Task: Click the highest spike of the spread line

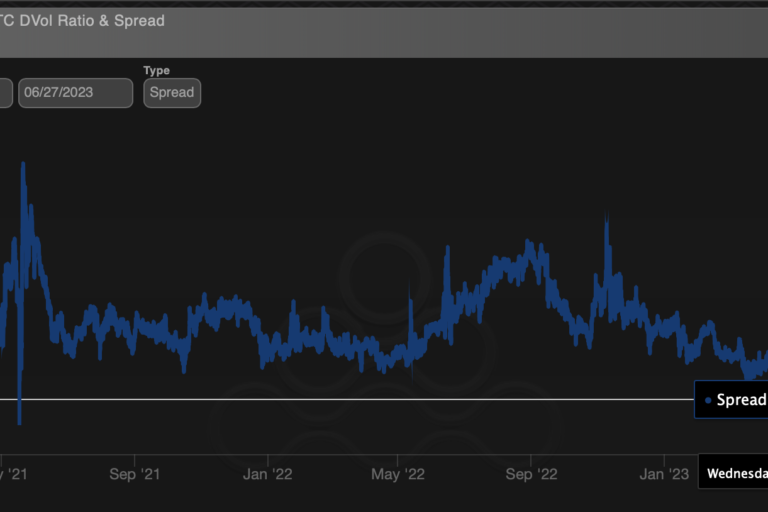Action: point(22,163)
